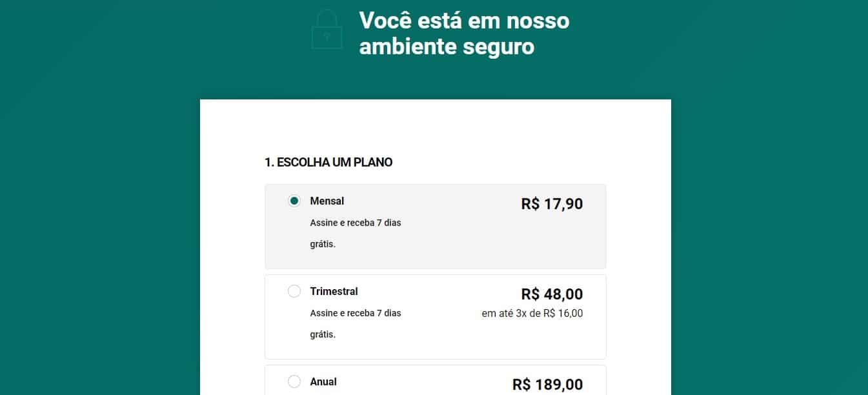The width and height of the screenshot is (868, 395).
Task: Click the R$ 189,00 annual price
Action: pyautogui.click(x=547, y=385)
